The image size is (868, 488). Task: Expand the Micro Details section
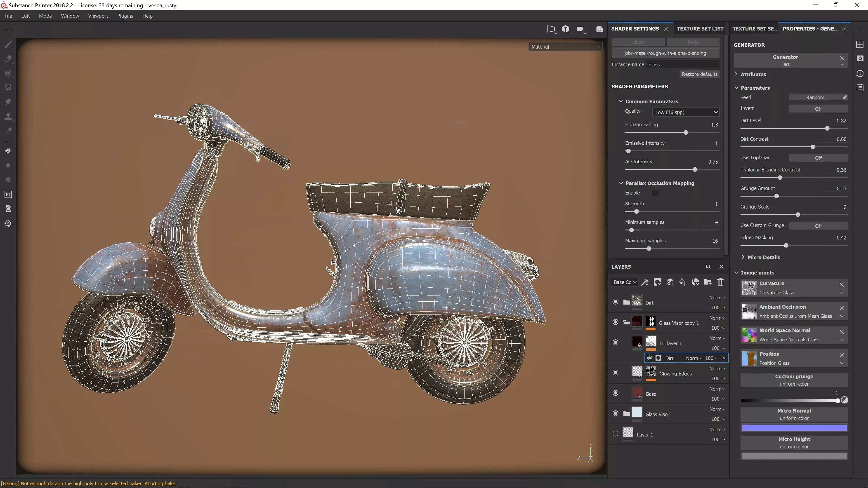[743, 257]
